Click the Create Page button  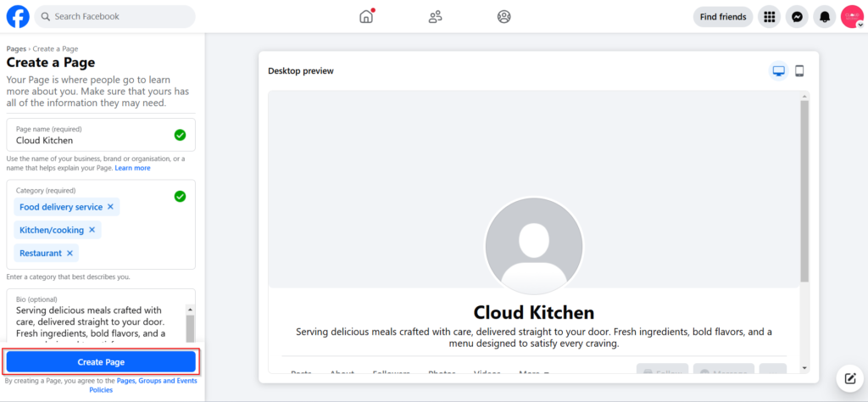101,362
